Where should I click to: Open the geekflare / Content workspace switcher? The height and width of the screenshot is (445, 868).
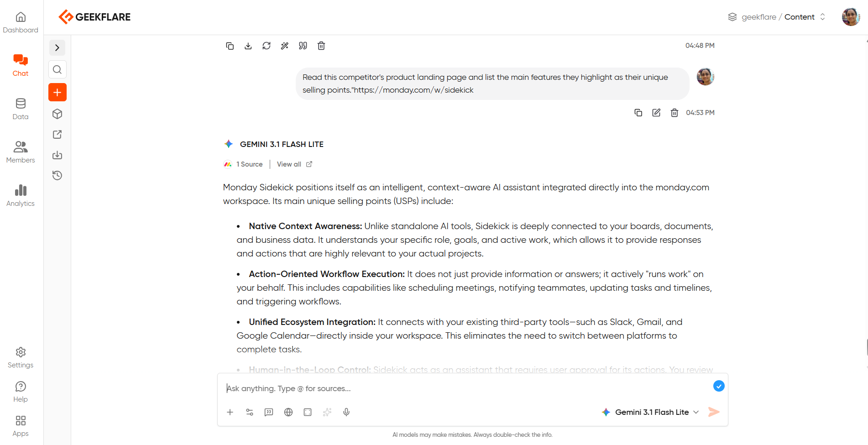(777, 17)
